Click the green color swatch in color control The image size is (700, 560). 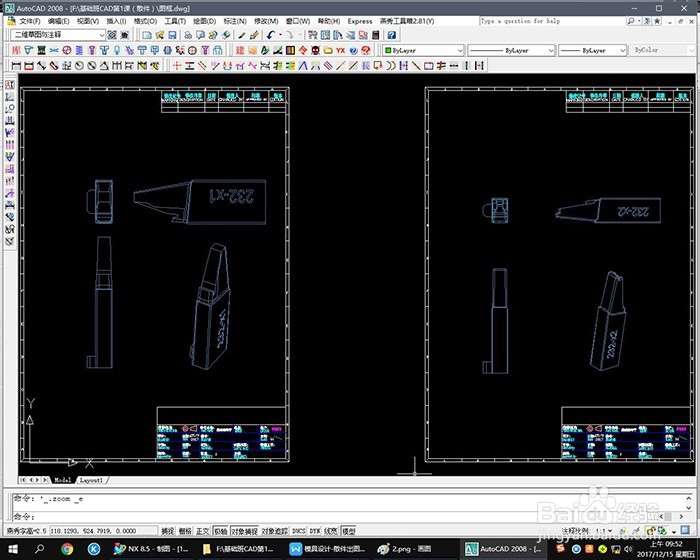point(388,50)
